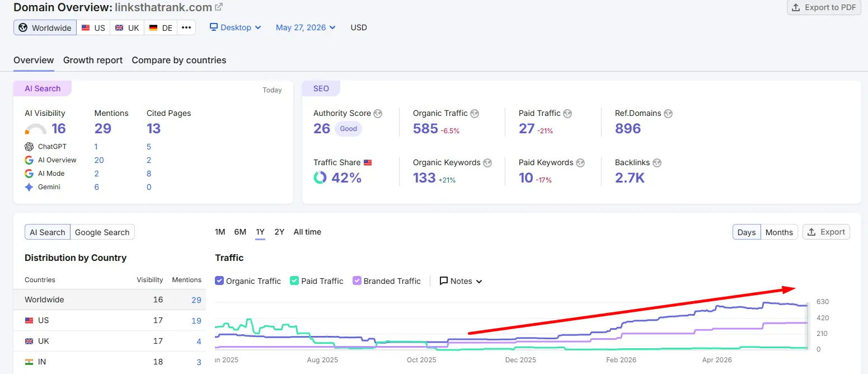Click the India flag in country list
This screenshot has width=868, height=374.
pyautogui.click(x=29, y=362)
